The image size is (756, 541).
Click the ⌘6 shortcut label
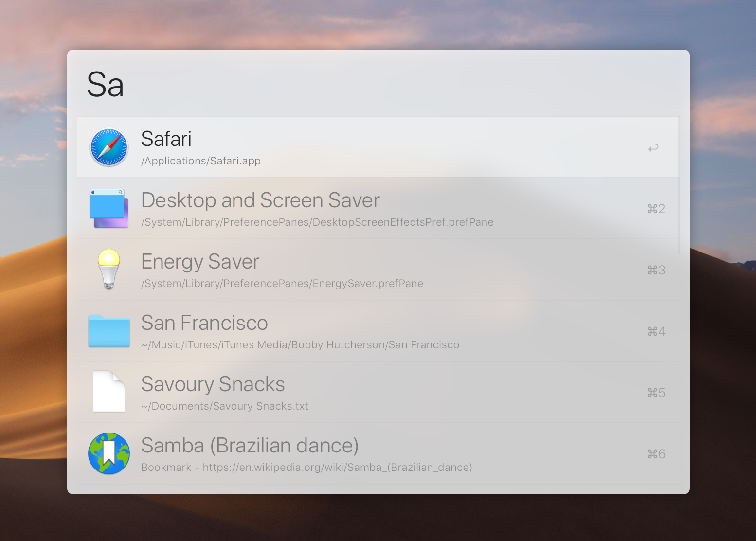656,454
